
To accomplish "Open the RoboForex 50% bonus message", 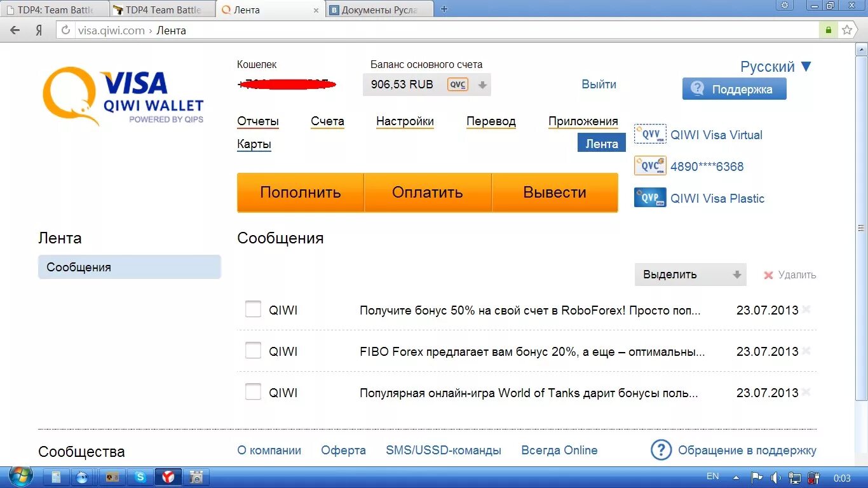I will [530, 310].
